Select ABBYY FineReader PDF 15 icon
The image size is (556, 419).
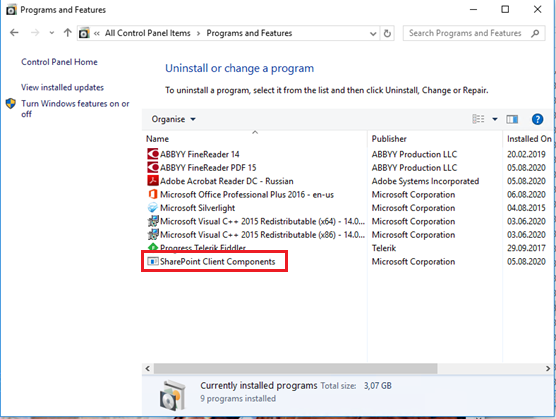tap(152, 167)
